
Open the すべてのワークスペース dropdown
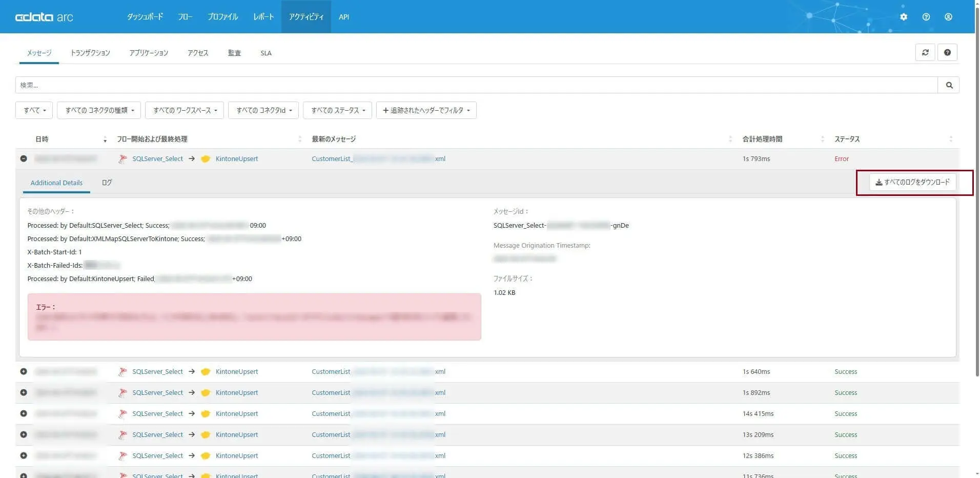(185, 110)
